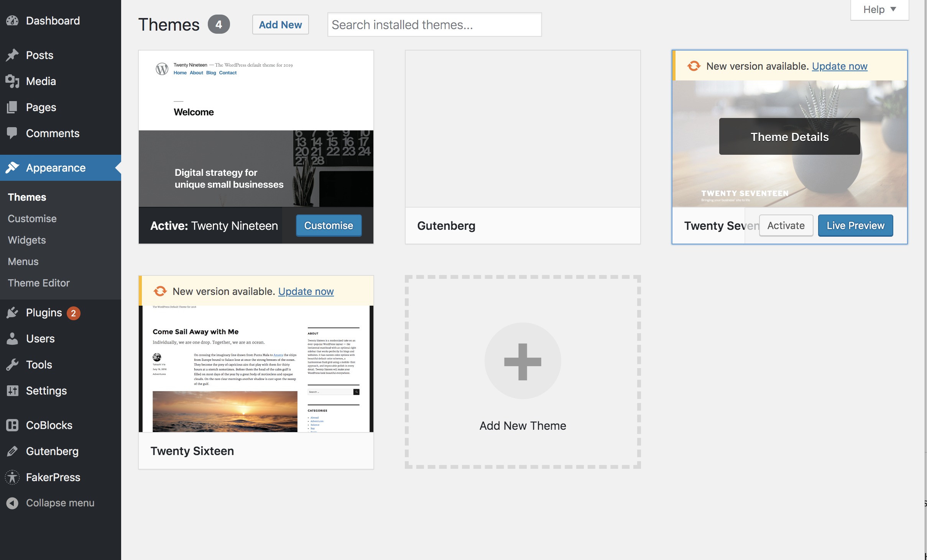Open the Widgets submenu item
The width and height of the screenshot is (927, 560).
pyautogui.click(x=27, y=240)
